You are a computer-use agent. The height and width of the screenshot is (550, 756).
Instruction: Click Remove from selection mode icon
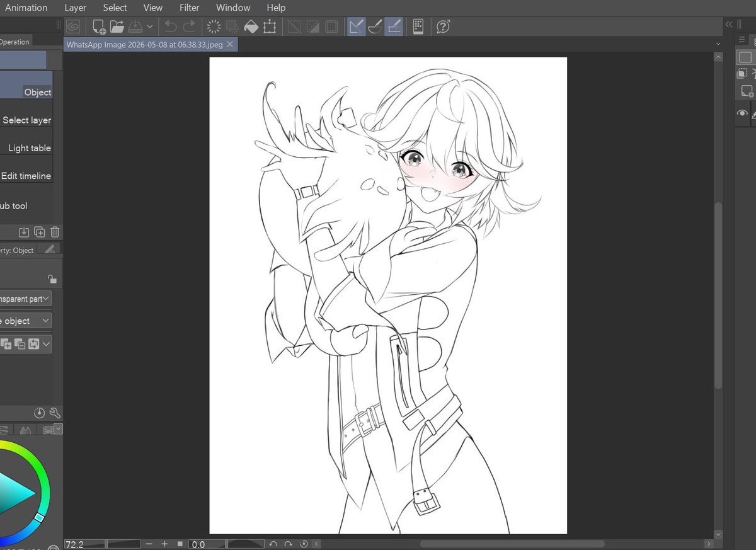click(20, 344)
